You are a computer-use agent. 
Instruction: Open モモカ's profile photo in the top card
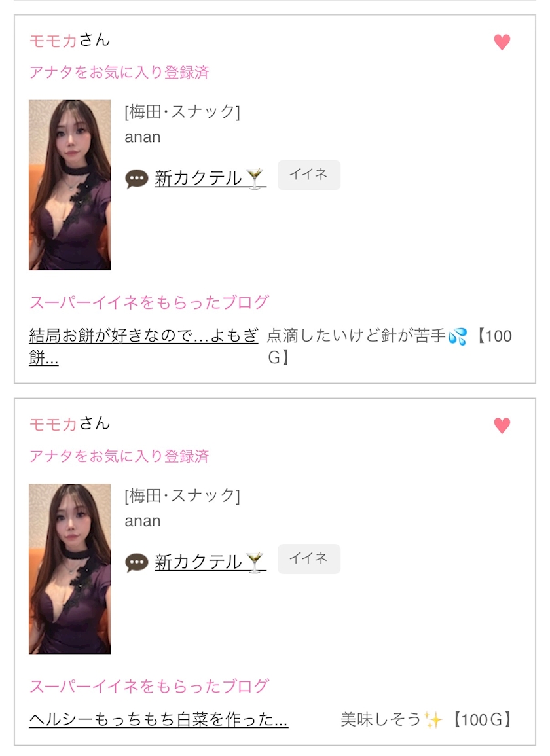(69, 185)
